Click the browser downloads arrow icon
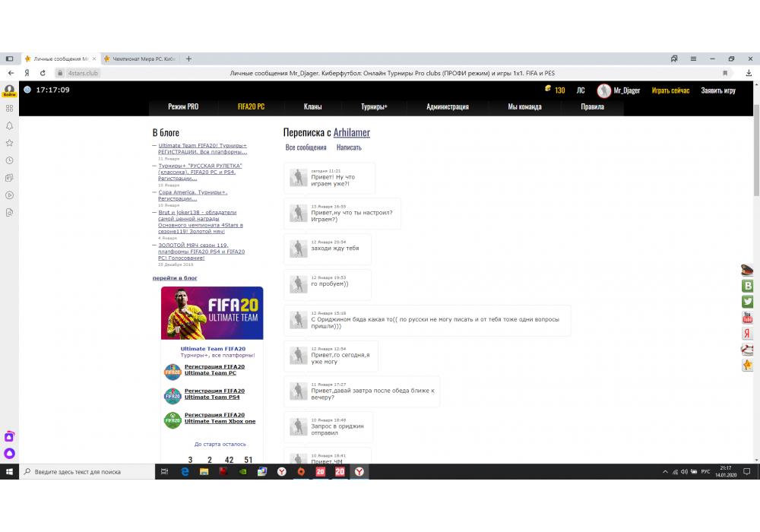The image size is (760, 532). [x=749, y=73]
